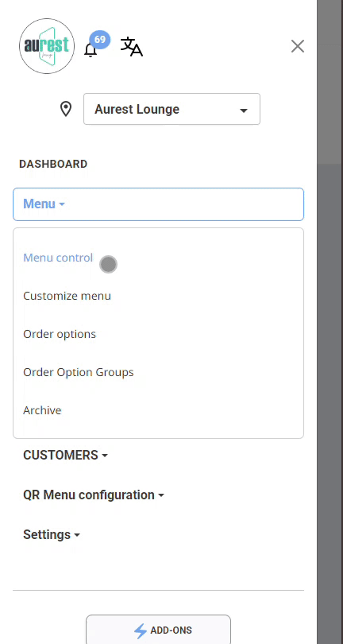Collapse the Menu section expander
343x644 pixels.
(x=158, y=204)
